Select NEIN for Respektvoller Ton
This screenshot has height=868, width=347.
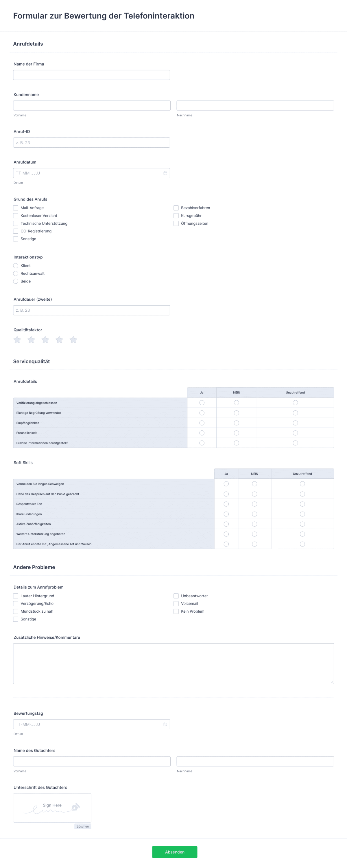(254, 504)
